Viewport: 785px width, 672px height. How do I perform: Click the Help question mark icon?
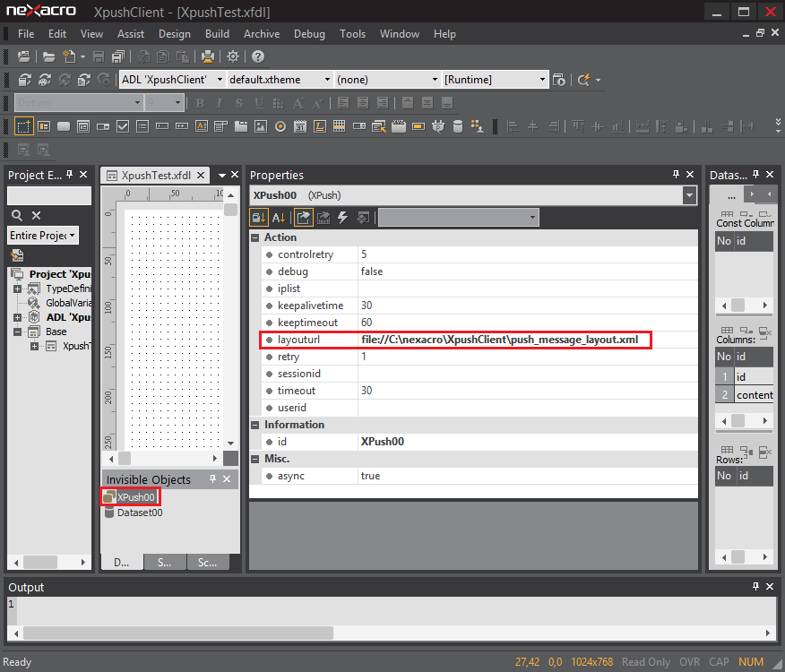pyautogui.click(x=258, y=56)
